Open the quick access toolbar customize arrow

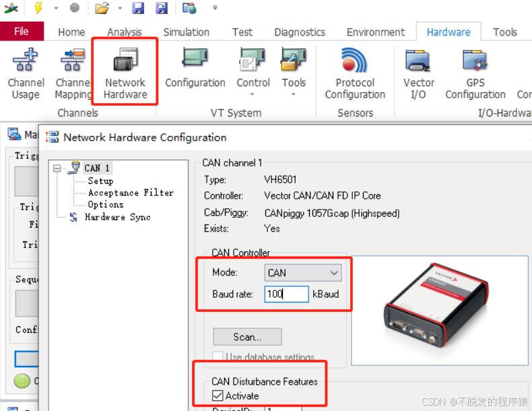[215, 7]
